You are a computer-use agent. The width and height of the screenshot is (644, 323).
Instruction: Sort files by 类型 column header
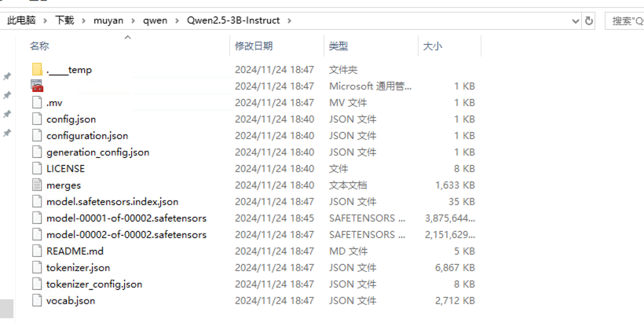[338, 46]
